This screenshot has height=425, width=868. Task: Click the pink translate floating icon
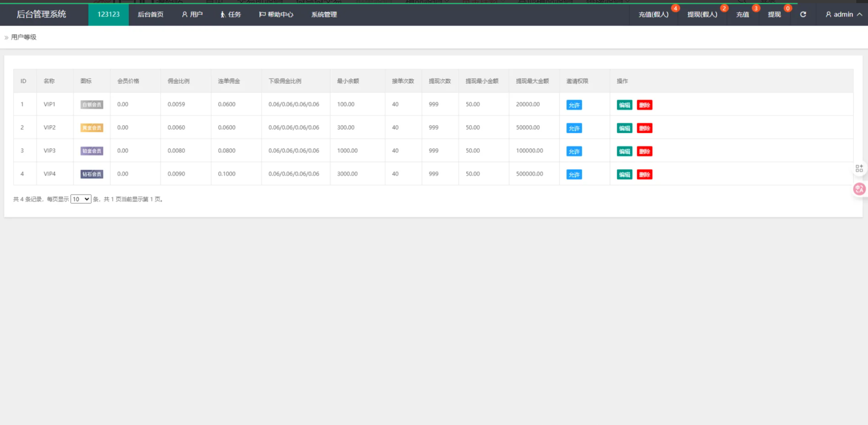pos(859,189)
